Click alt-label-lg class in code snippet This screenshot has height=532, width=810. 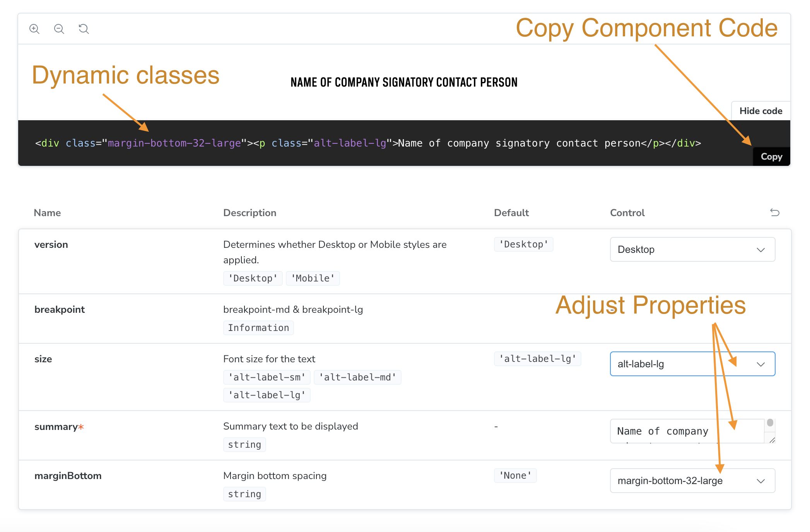350,143
